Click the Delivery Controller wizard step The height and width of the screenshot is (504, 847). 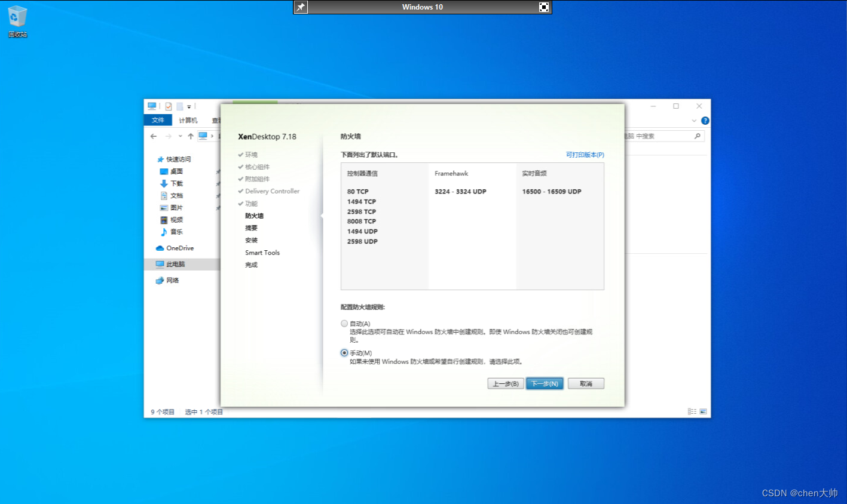272,191
